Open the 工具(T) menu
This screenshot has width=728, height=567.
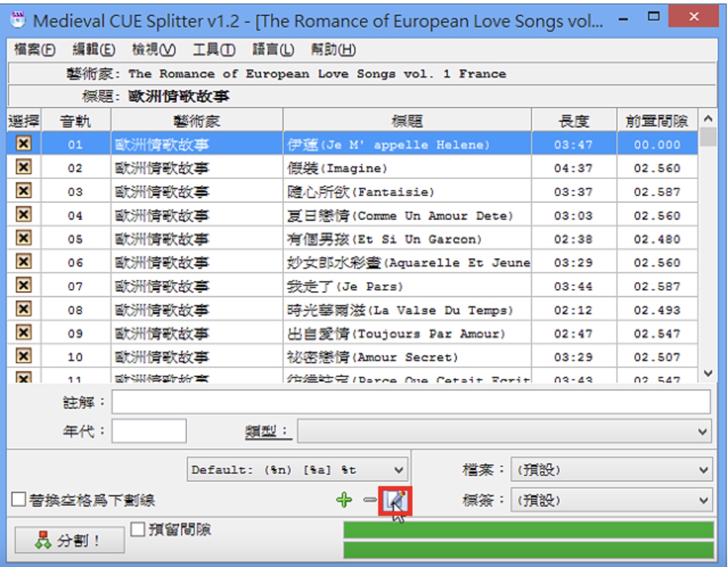point(214,50)
